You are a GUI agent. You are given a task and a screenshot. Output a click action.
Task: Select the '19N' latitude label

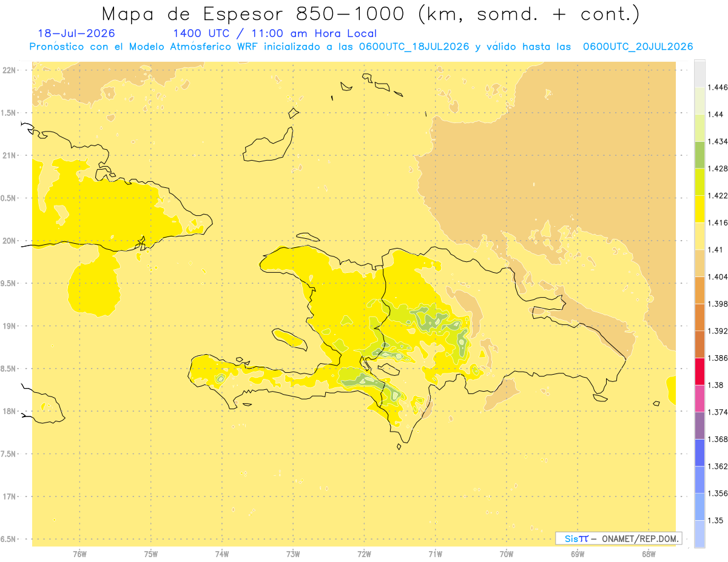coord(10,326)
